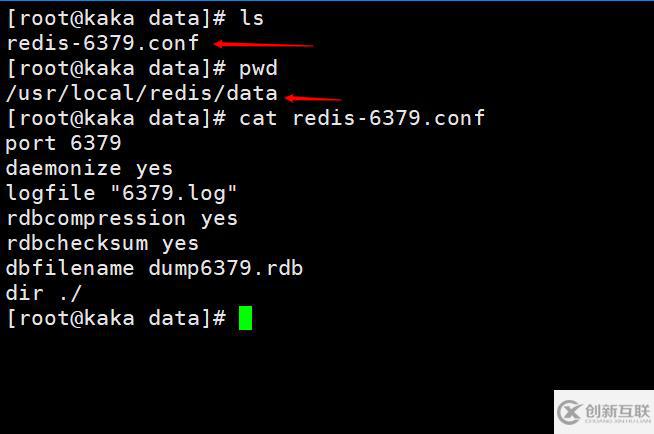The image size is (654, 434).
Task: Click the red arrow beside redis-6379.conf
Action: (263, 44)
